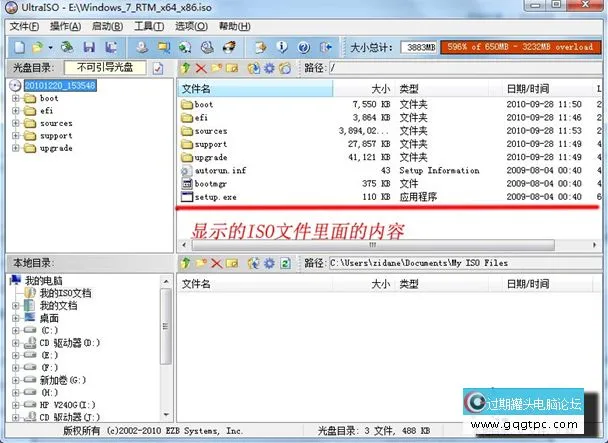Sort ISO list by 大小 column

[x=364, y=89]
